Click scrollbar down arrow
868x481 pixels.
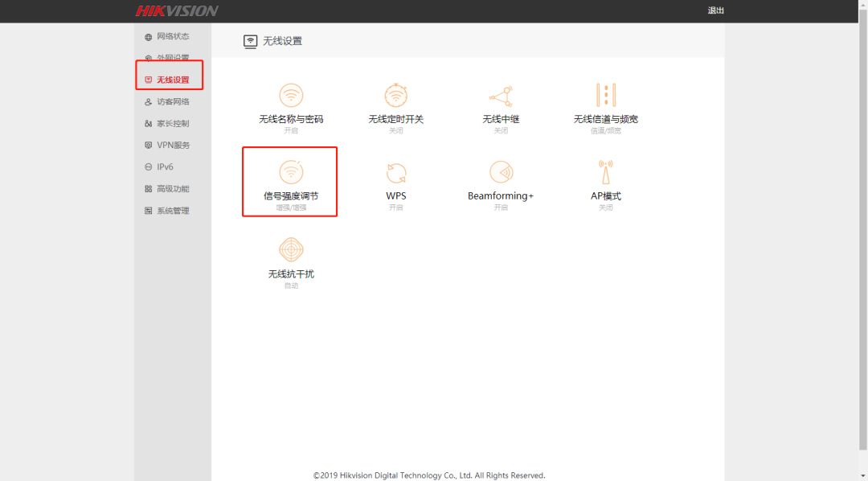pyautogui.click(x=863, y=476)
